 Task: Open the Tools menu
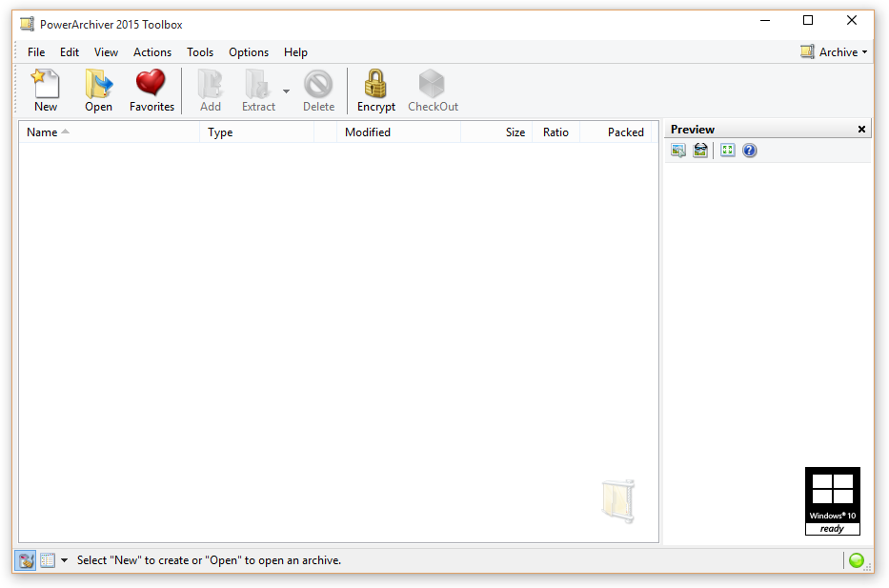[200, 52]
